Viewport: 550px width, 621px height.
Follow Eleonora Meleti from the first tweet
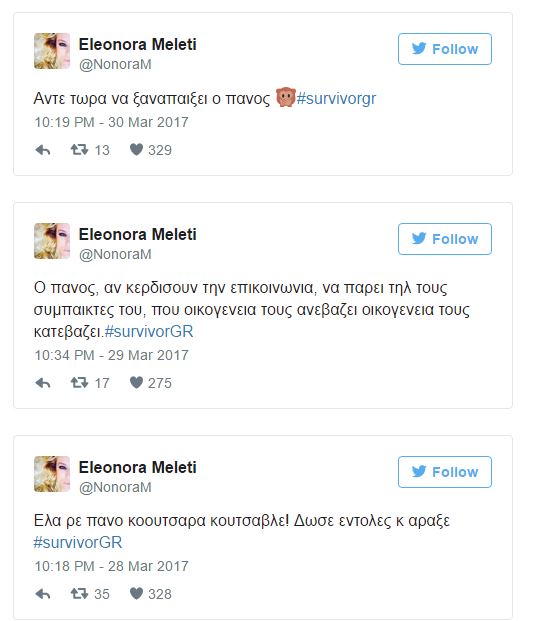(445, 49)
